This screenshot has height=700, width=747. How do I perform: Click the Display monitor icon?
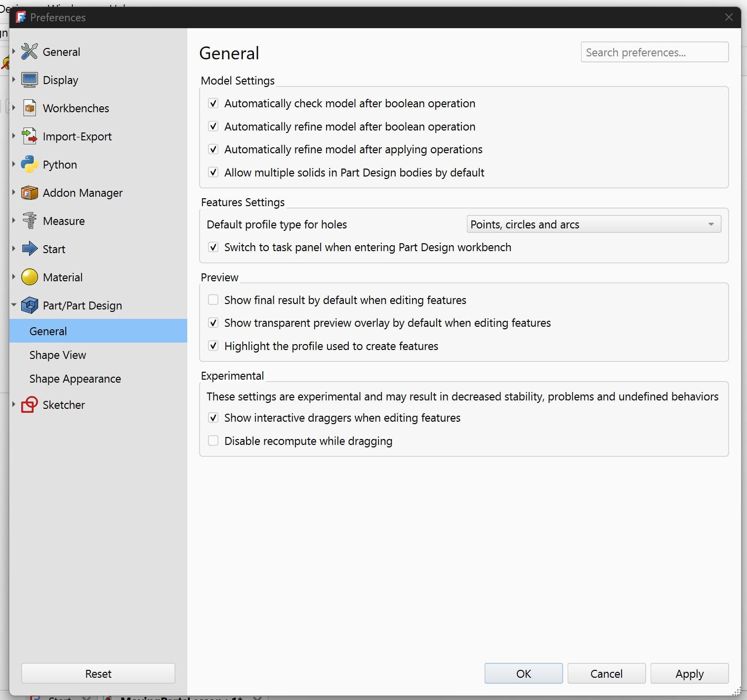point(30,80)
